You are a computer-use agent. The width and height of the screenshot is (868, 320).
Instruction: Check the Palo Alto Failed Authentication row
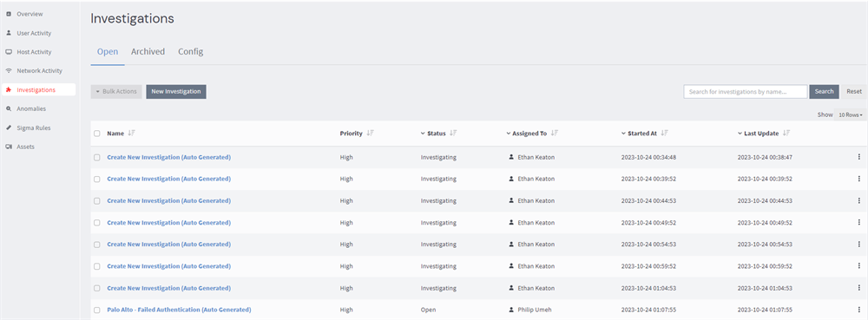(x=97, y=310)
